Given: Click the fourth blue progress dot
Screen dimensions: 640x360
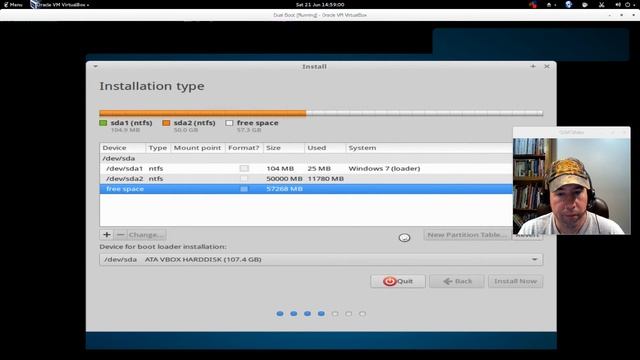Looking at the screenshot, I should click(x=321, y=313).
